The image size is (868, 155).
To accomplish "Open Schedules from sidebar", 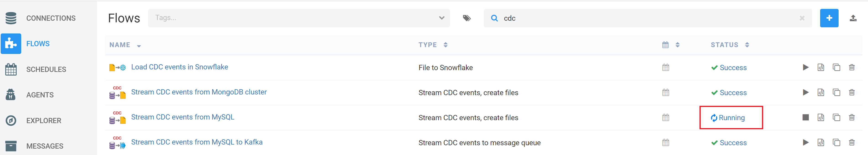I will 46,69.
